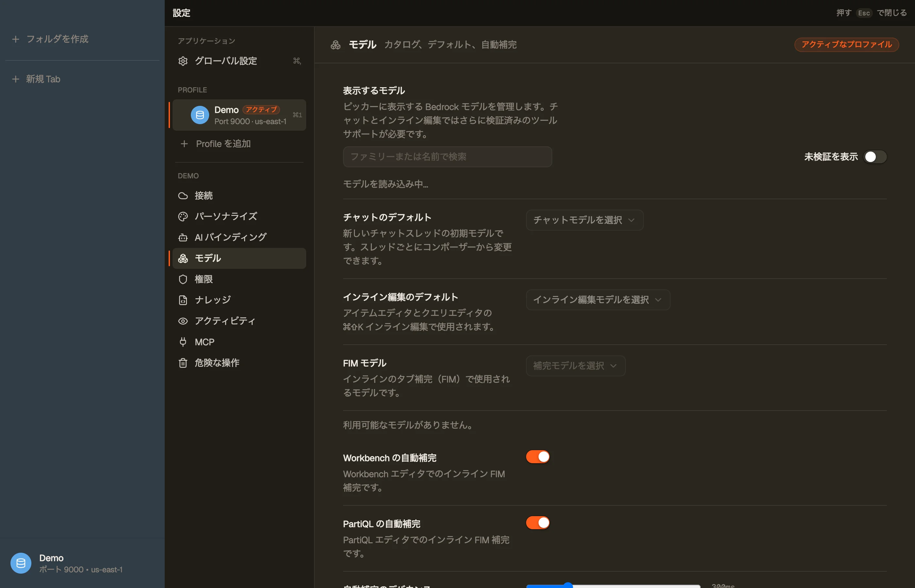The image size is (915, 588).
Task: Click the 利用可能なモデルがありません message
Action: pyautogui.click(x=408, y=425)
